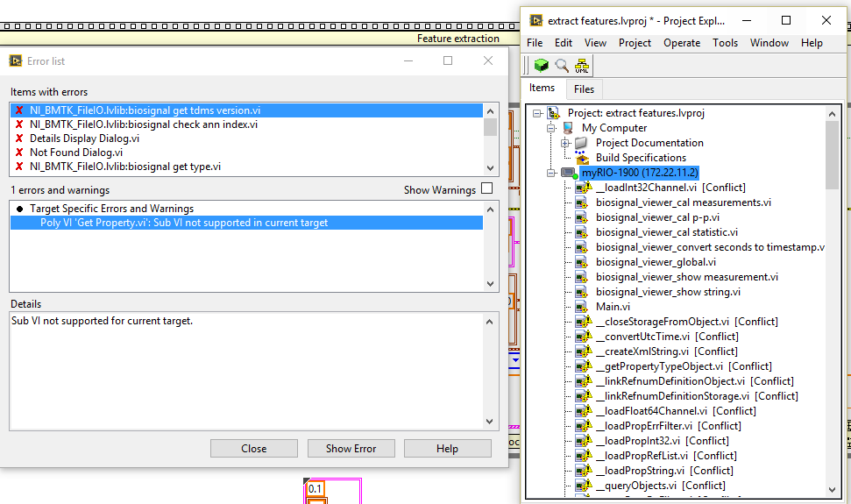Screen dimensions: 851x504
Task: Click the red X beside Not Found Dialog.vi
Action: 19,153
